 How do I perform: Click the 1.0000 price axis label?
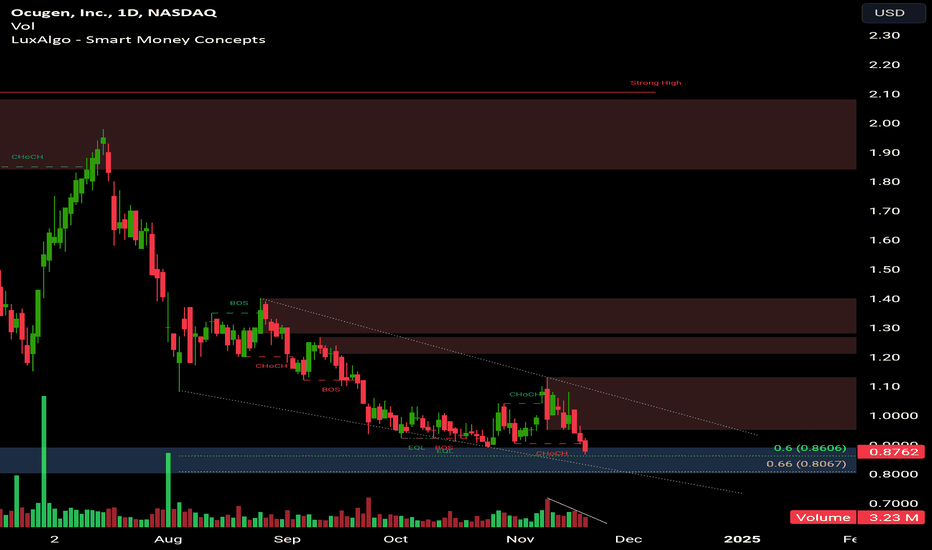[x=893, y=416]
